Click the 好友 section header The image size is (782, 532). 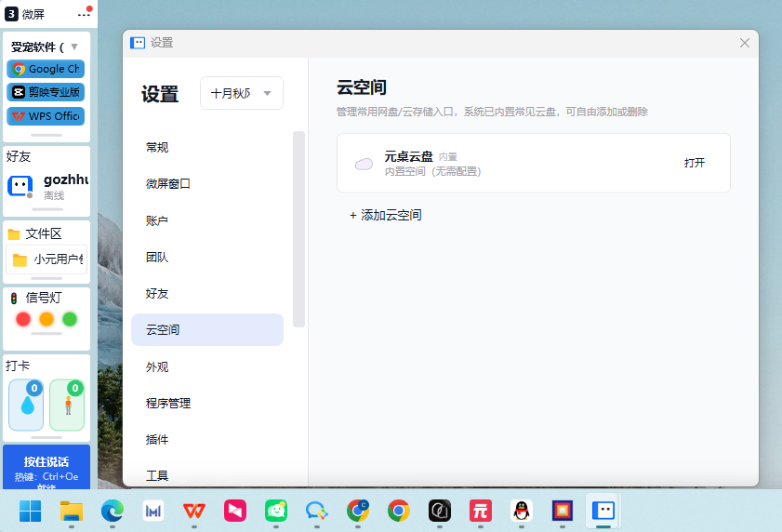(19, 156)
